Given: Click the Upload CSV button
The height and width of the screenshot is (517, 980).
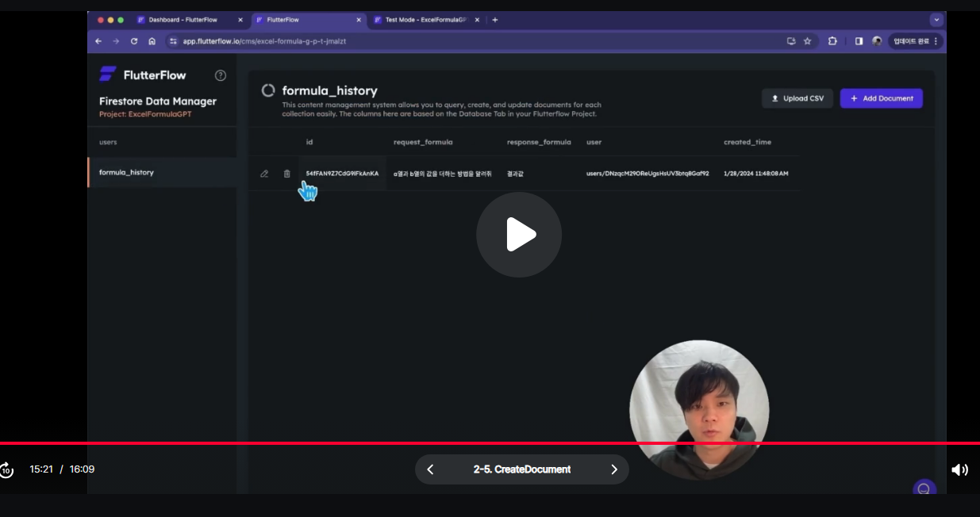Looking at the screenshot, I should pyautogui.click(x=797, y=98).
